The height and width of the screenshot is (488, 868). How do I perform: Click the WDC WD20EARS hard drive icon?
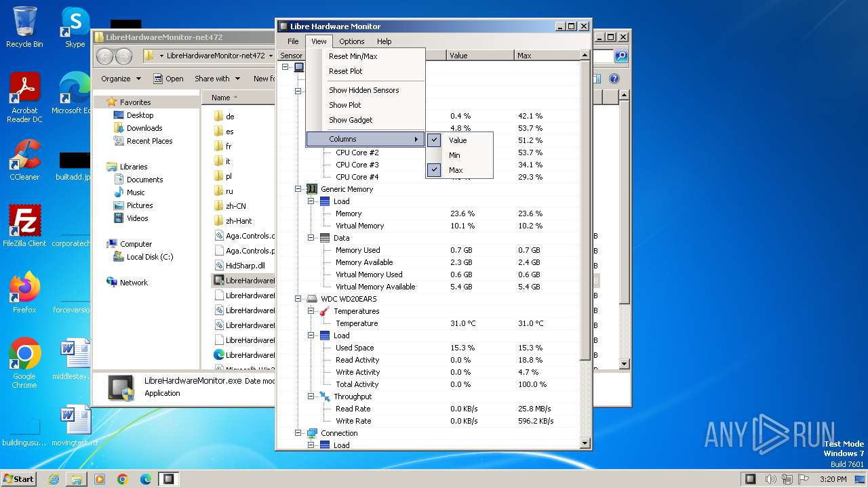pyautogui.click(x=312, y=299)
